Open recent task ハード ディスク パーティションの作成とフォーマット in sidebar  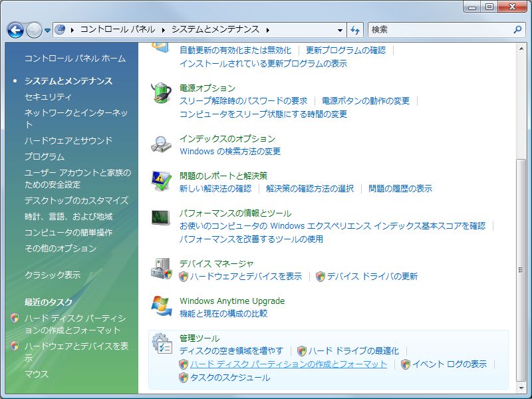pyautogui.click(x=75, y=324)
